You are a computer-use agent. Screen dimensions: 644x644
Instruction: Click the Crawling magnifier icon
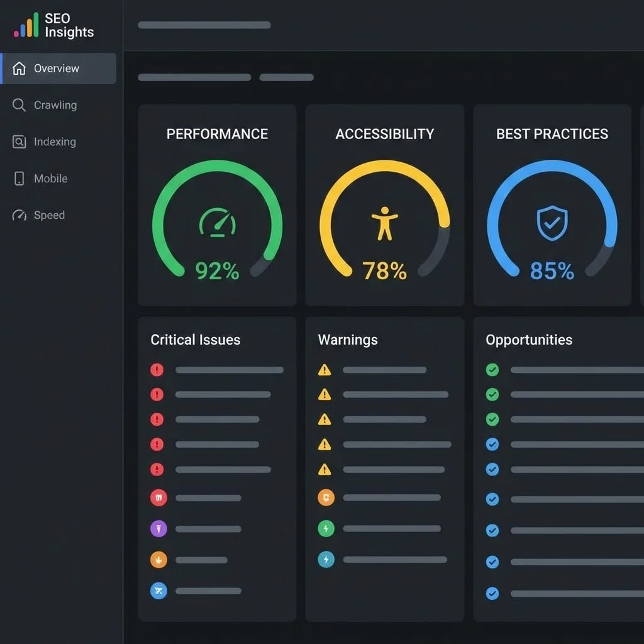pyautogui.click(x=19, y=105)
